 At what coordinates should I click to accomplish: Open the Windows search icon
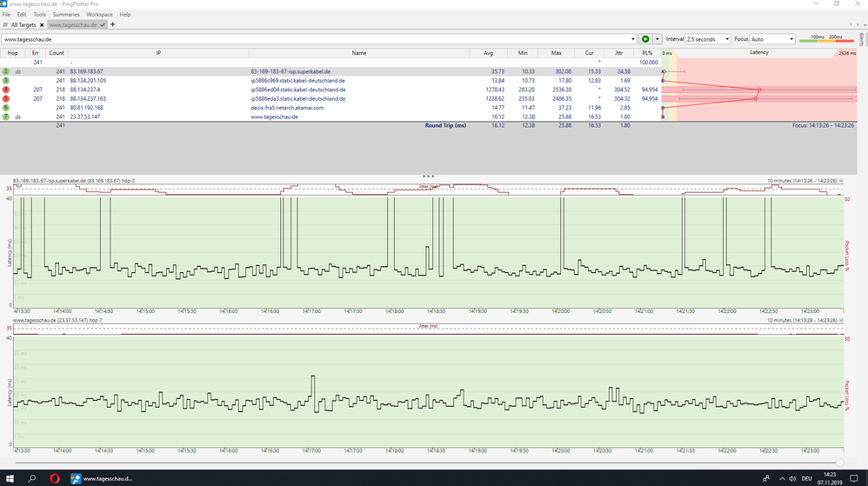32,478
